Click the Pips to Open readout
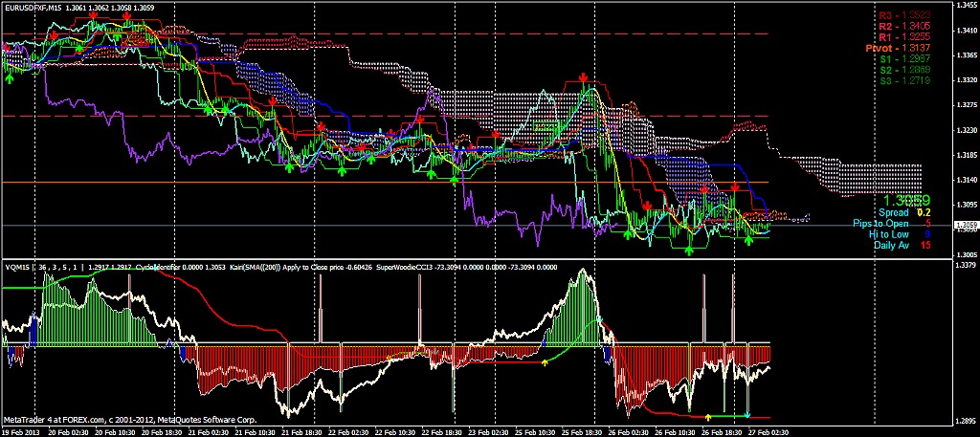The height and width of the screenshot is (437, 980). pos(892,224)
